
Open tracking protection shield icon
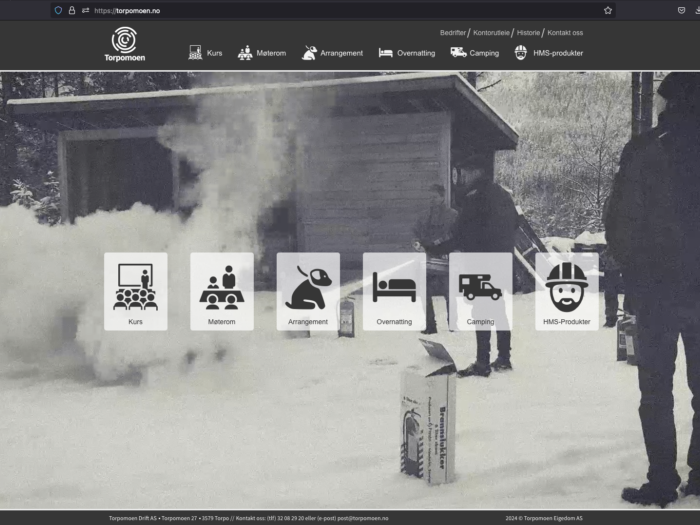[x=58, y=10]
